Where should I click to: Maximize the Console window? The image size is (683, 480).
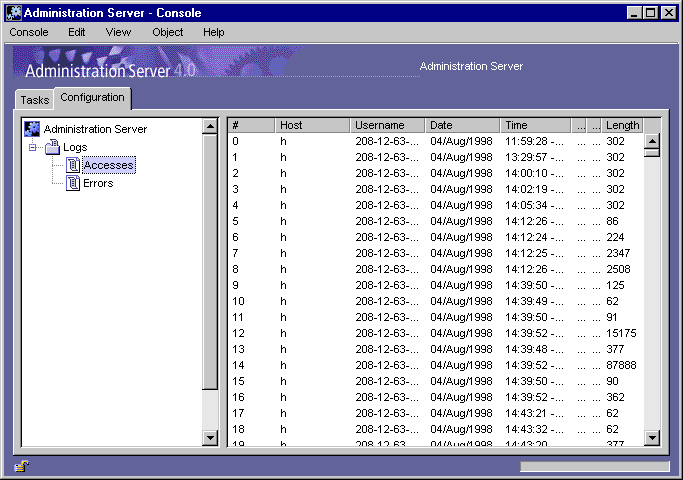651,13
